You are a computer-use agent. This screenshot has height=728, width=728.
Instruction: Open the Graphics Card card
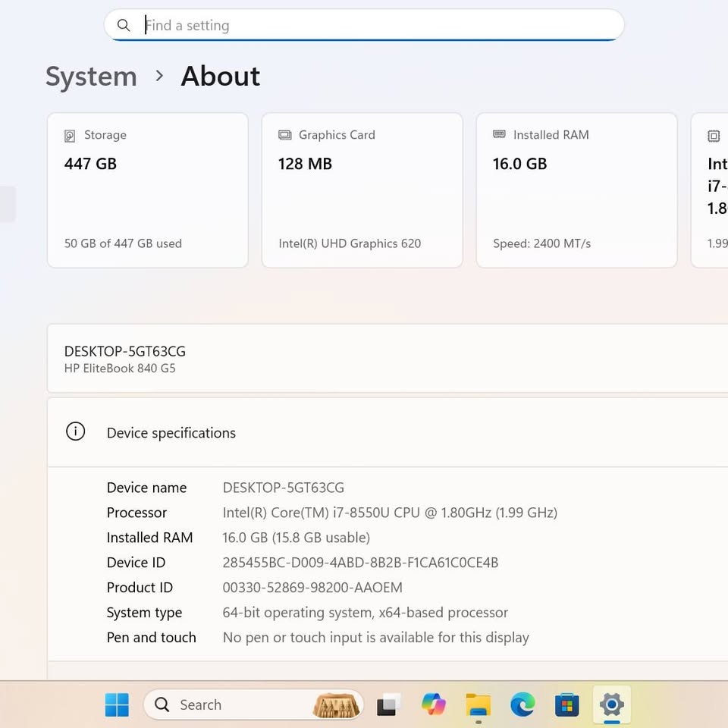pos(362,190)
